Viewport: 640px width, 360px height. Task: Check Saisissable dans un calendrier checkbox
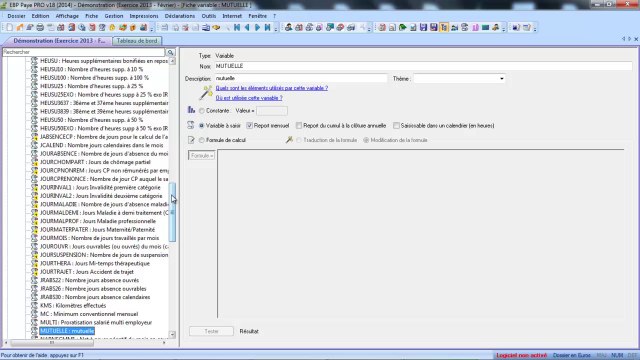tap(396, 126)
